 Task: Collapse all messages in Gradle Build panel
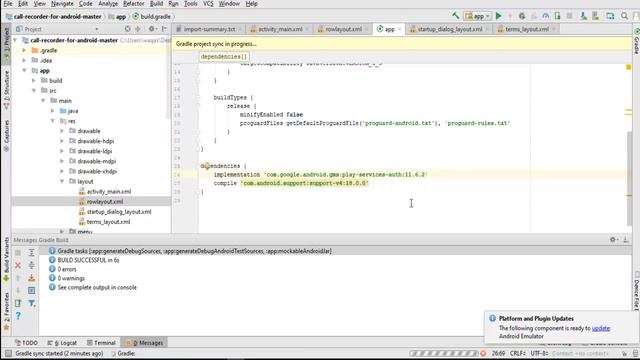31,265
